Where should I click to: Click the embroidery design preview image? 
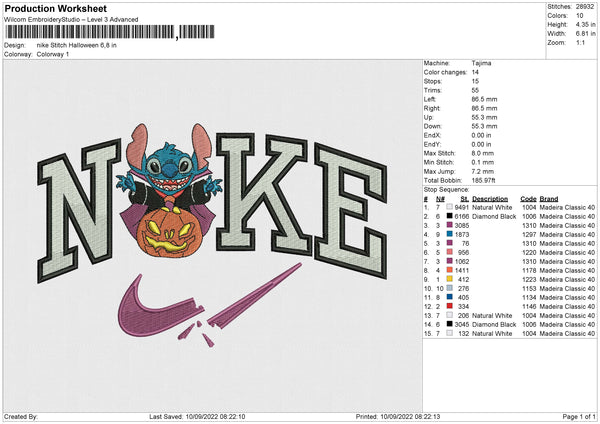212,235
